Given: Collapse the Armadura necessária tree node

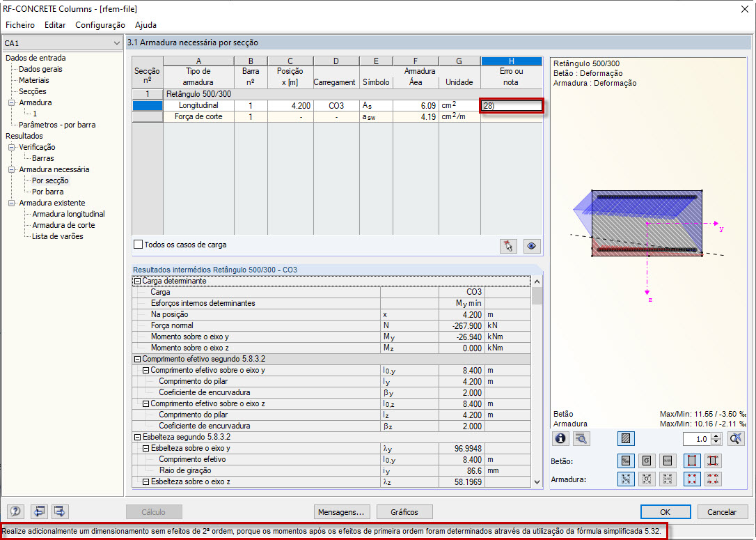Looking at the screenshot, I should click(12, 169).
